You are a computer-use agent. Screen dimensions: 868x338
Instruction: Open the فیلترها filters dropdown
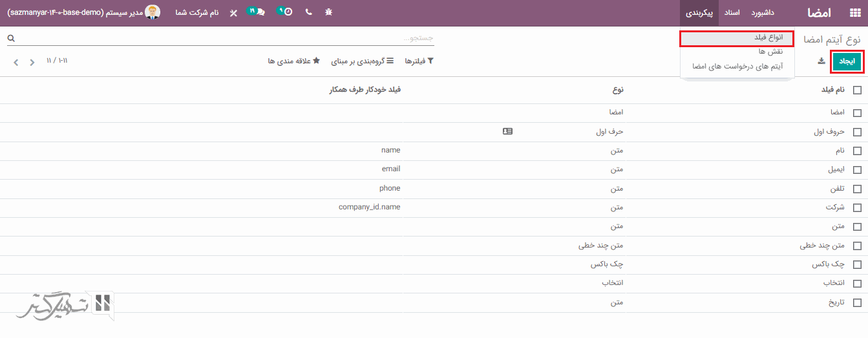tap(419, 61)
